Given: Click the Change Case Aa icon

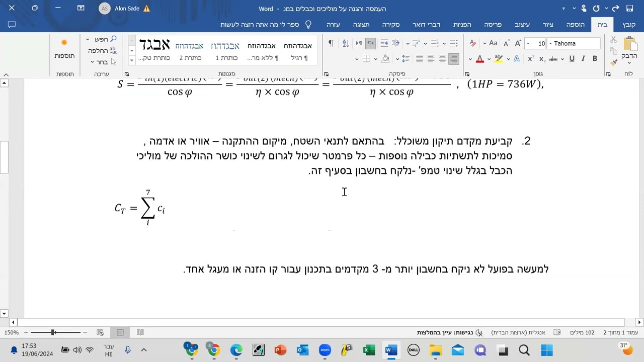Looking at the screenshot, I should (x=493, y=43).
